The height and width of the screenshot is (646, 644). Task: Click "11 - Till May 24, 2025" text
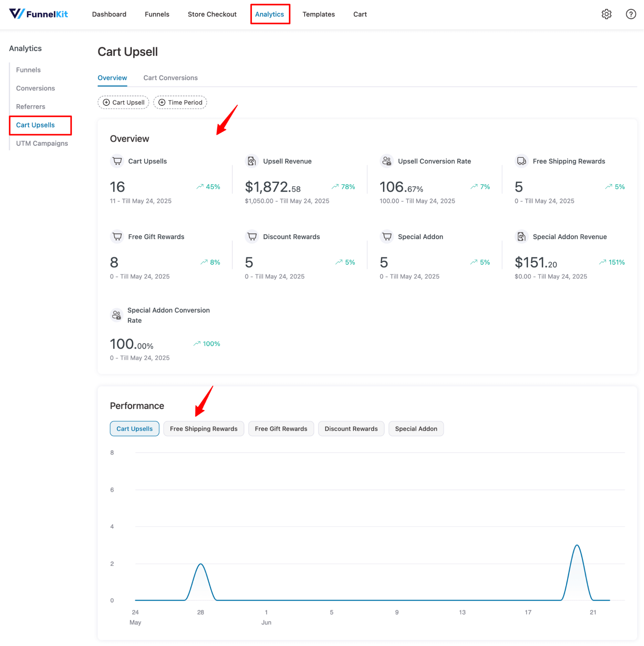[x=141, y=201]
